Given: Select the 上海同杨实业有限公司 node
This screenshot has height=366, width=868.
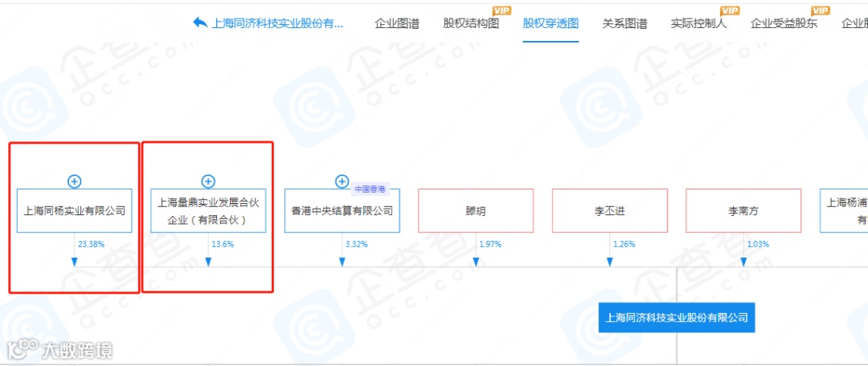Looking at the screenshot, I should pos(74,210).
